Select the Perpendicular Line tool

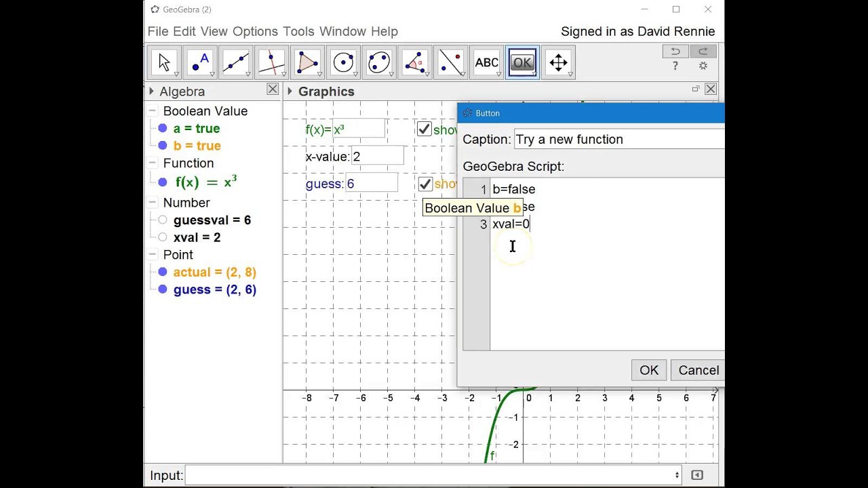pos(271,63)
